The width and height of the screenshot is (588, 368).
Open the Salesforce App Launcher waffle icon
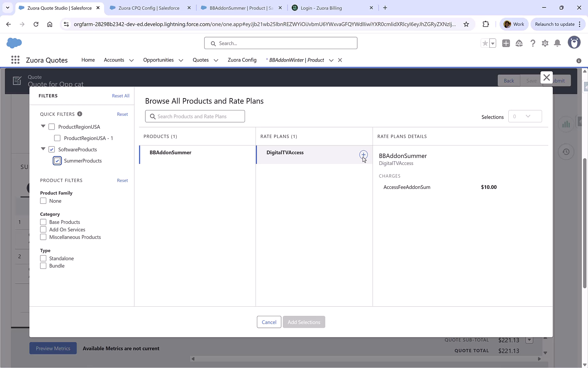(x=15, y=60)
